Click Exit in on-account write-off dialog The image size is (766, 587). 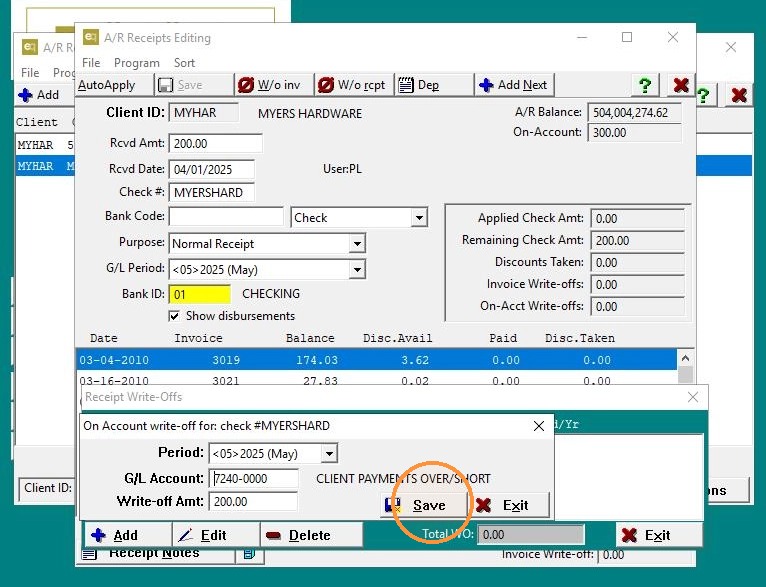point(509,505)
